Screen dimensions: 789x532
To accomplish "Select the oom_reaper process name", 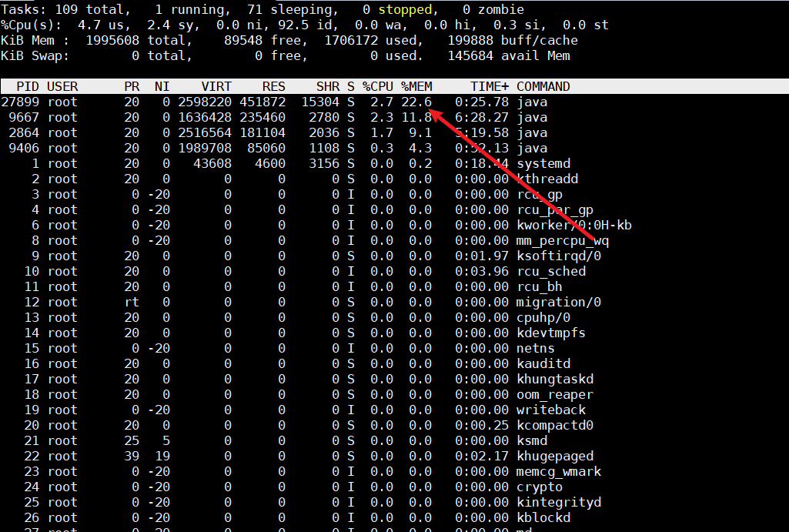I will point(554,394).
